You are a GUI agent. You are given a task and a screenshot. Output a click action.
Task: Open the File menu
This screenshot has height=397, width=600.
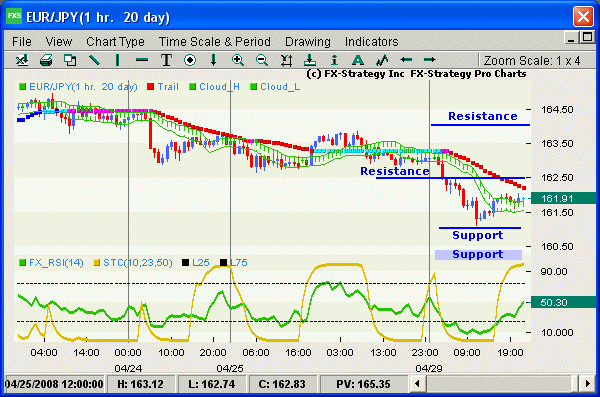coord(22,41)
